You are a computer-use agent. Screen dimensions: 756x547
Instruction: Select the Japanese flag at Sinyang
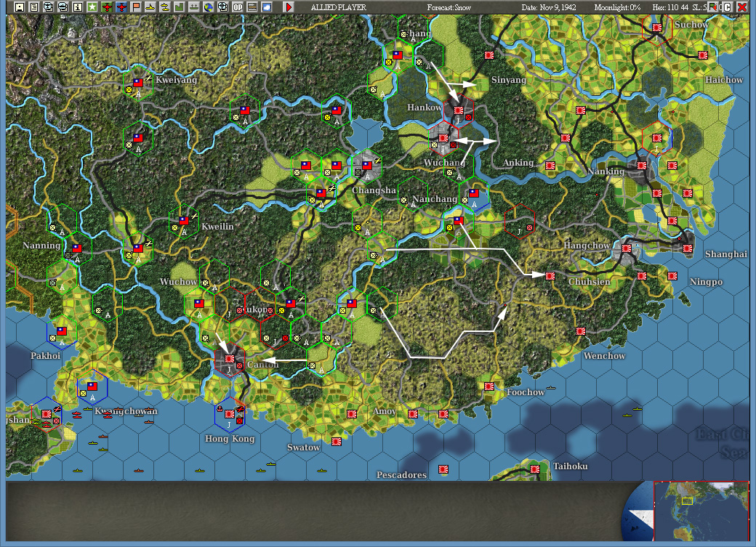[x=489, y=55]
